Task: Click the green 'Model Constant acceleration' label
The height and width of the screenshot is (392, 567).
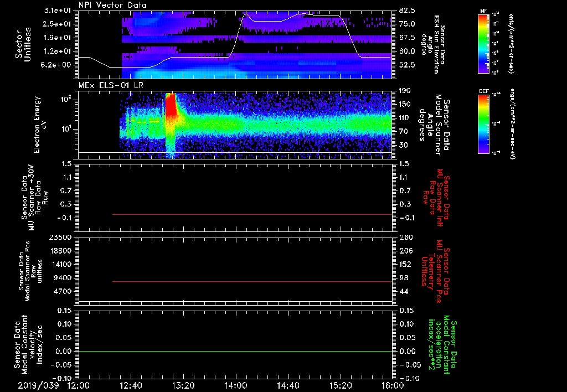Action: point(442,343)
